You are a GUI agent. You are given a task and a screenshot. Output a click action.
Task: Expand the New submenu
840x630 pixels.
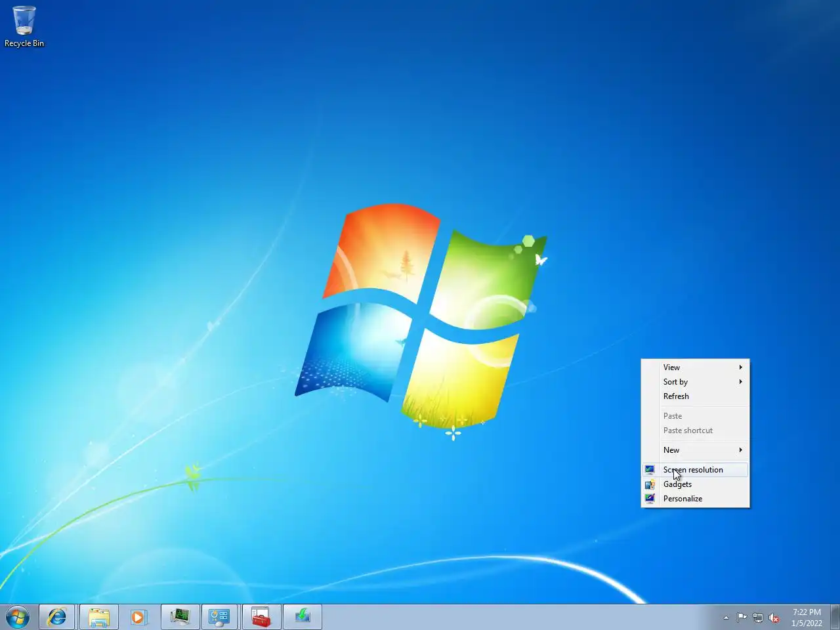point(695,450)
